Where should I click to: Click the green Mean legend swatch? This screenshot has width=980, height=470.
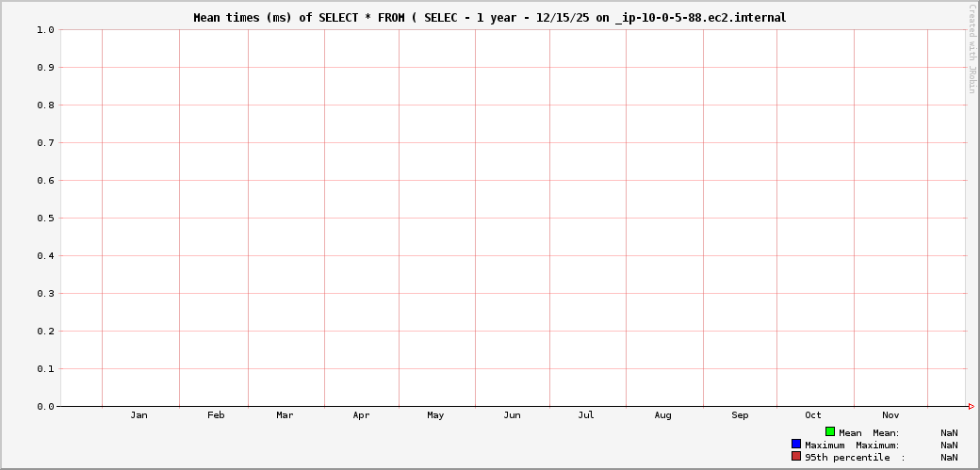[x=830, y=431]
